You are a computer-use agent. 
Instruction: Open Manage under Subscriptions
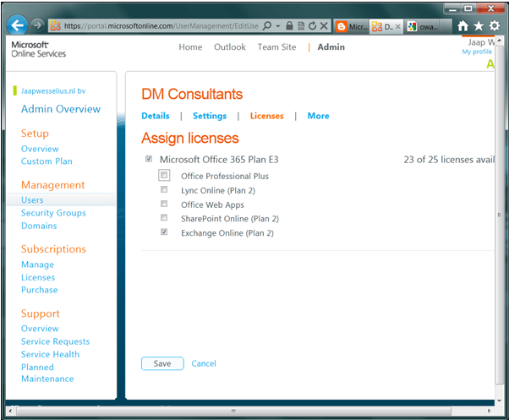pyautogui.click(x=38, y=265)
